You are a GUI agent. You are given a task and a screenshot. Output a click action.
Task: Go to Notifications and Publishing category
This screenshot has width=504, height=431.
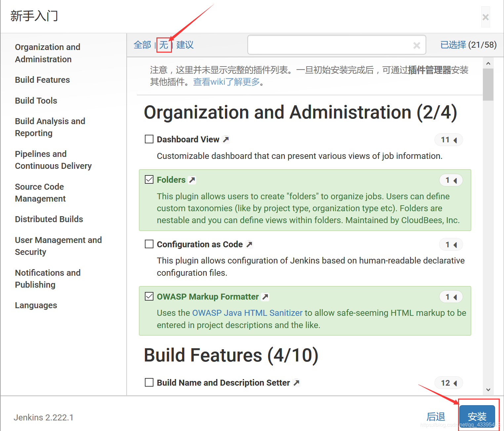[x=48, y=279]
